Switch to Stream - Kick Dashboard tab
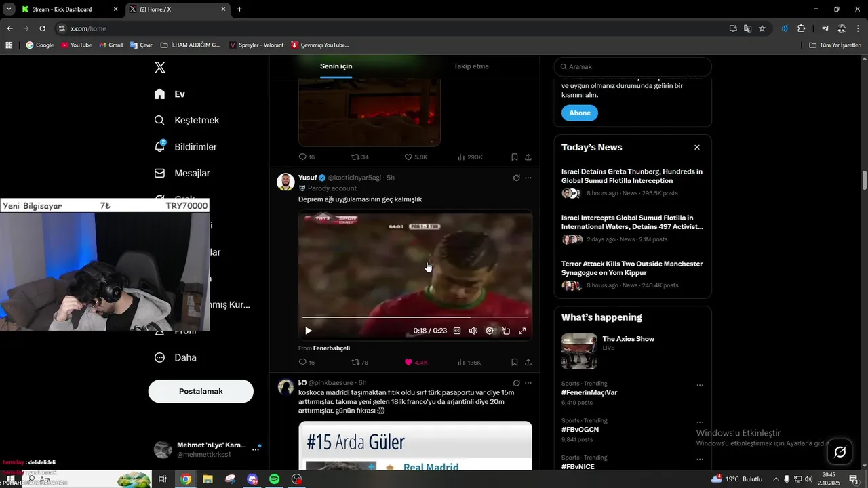The height and width of the screenshot is (488, 868). coord(71,9)
